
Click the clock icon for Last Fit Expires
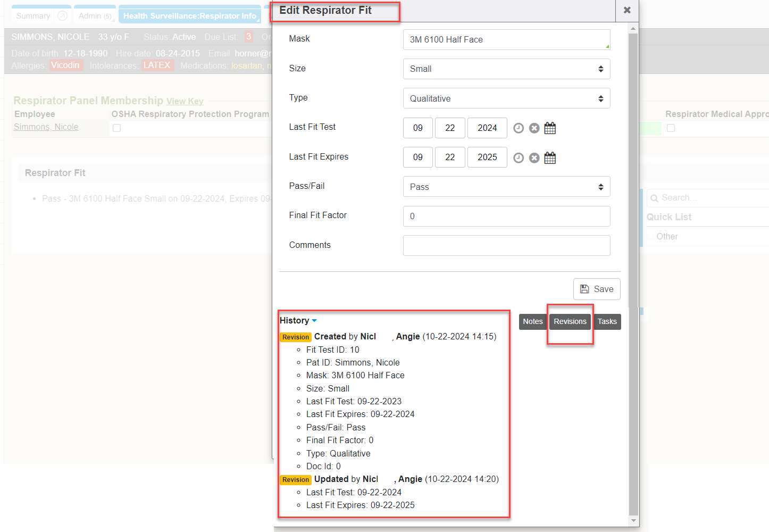click(x=519, y=158)
